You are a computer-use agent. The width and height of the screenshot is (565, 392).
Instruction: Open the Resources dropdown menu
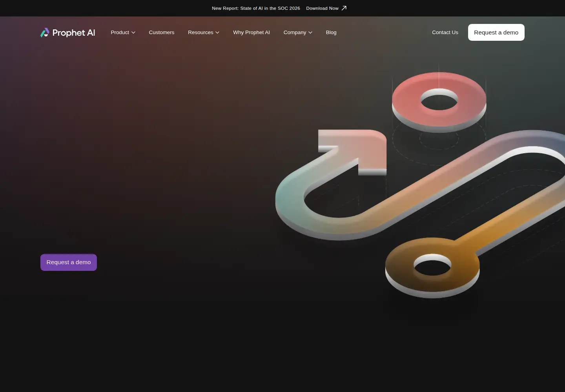(204, 33)
